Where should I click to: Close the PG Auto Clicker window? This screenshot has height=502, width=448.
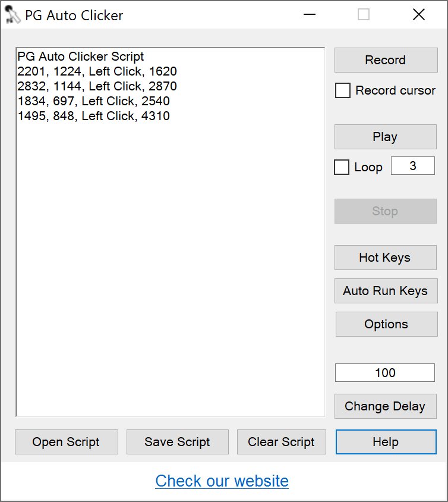click(419, 15)
